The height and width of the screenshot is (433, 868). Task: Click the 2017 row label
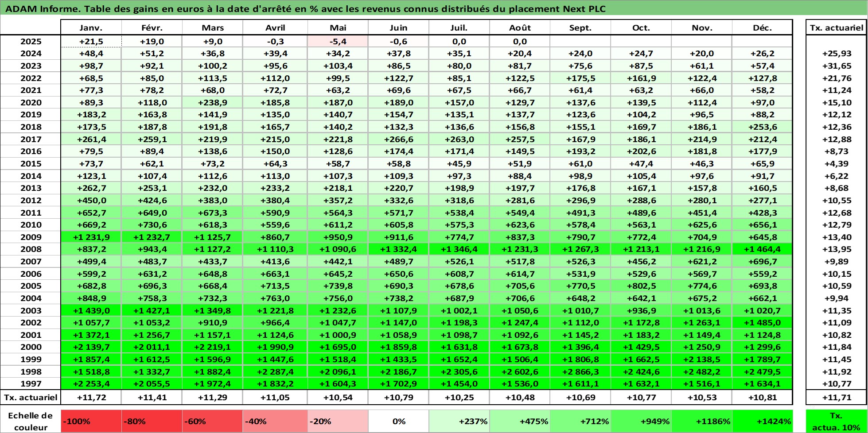pyautogui.click(x=31, y=139)
